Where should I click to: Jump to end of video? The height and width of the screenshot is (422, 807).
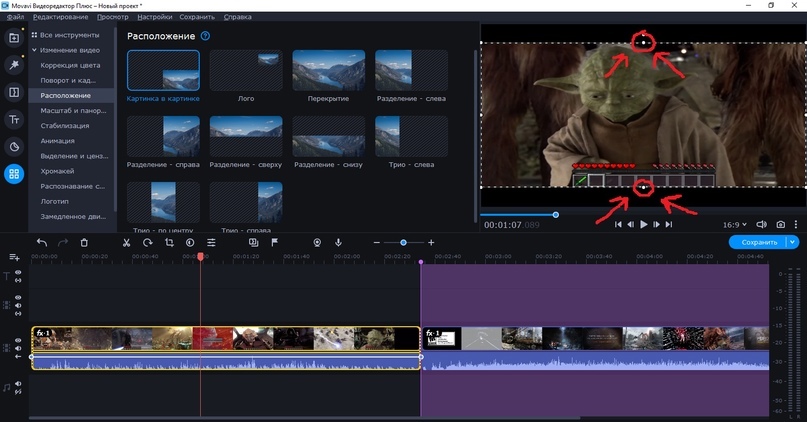[669, 224]
